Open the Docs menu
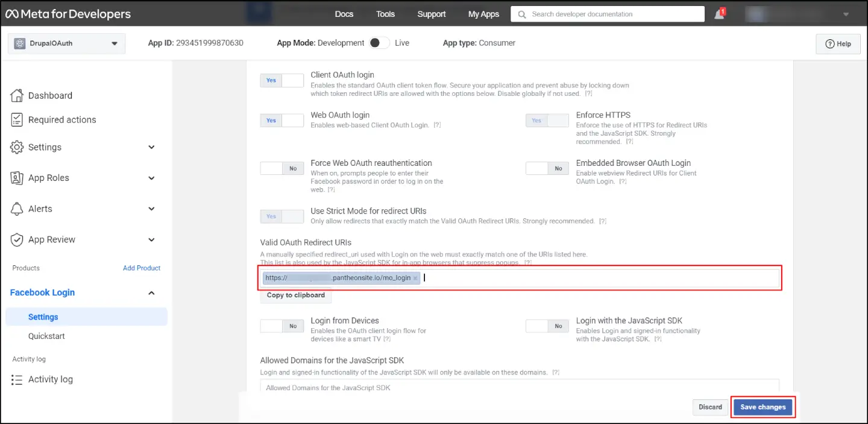This screenshot has height=424, width=868. point(344,14)
